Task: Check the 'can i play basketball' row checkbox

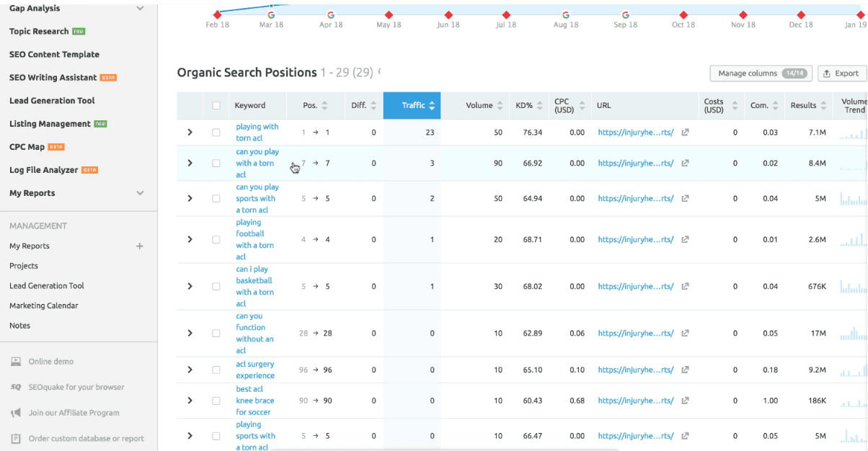Action: pos(216,286)
